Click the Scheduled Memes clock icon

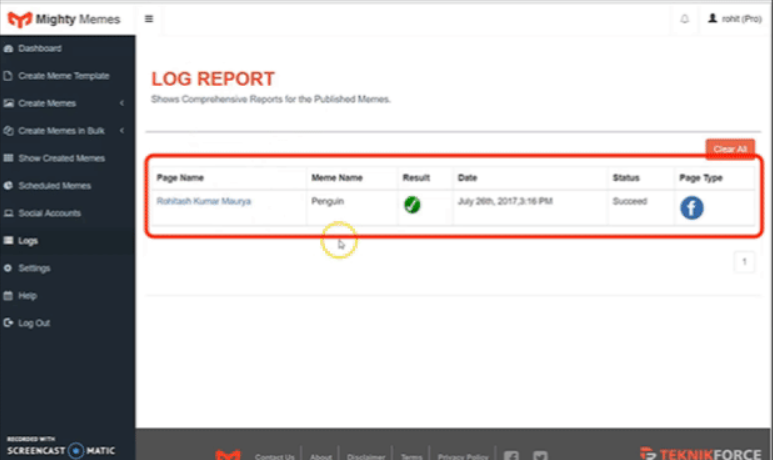click(x=8, y=185)
